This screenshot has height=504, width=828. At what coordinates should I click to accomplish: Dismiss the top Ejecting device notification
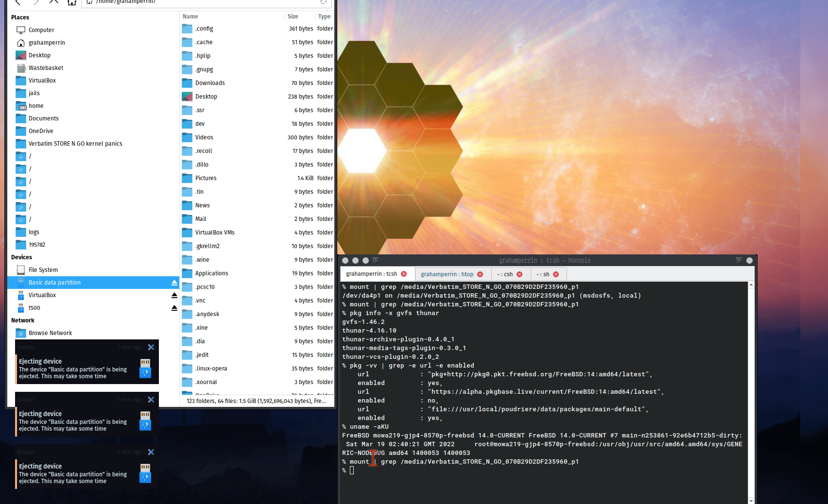tap(151, 347)
